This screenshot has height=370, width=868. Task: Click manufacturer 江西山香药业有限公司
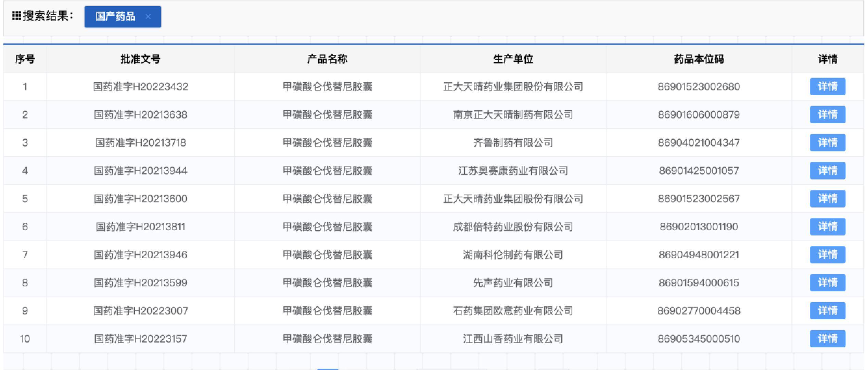tap(513, 339)
